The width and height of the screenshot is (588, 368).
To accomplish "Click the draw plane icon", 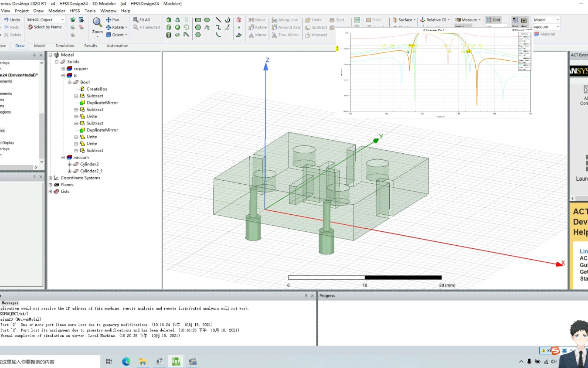I will click(x=239, y=35).
